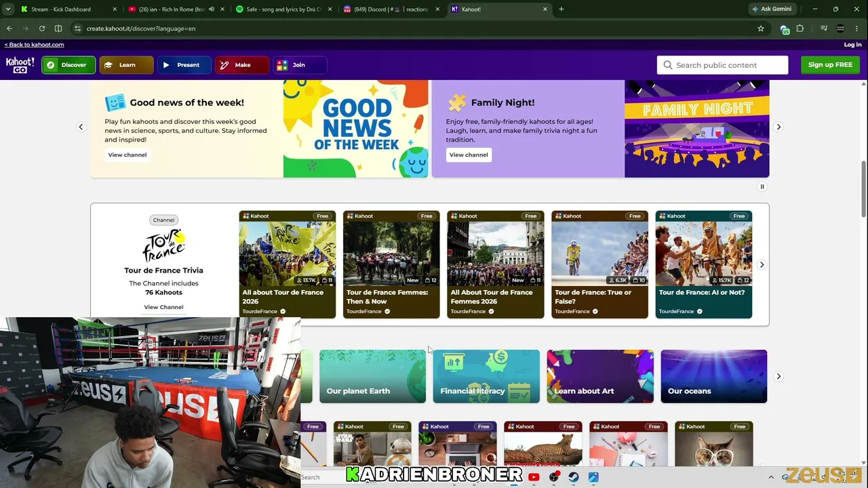
Task: Open the Learn about Art category
Action: coord(600,376)
